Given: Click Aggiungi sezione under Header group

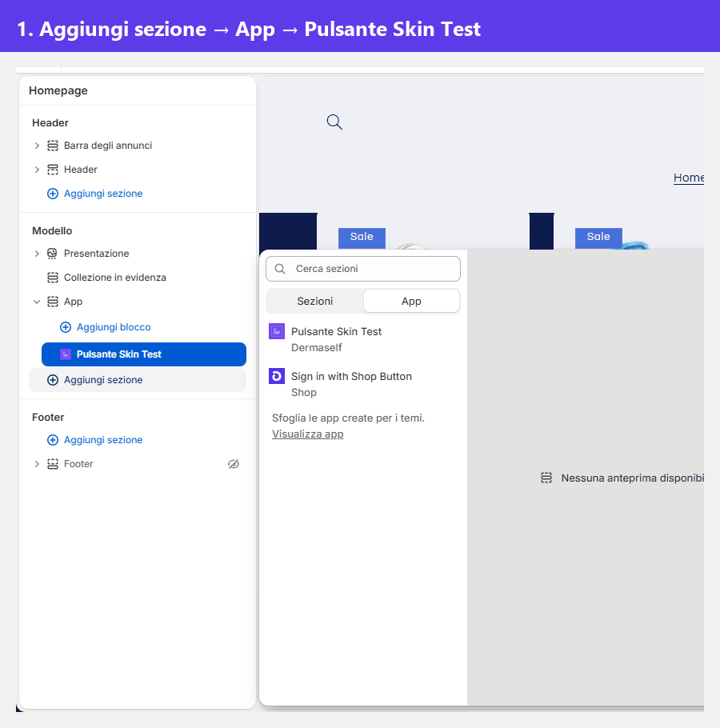Looking at the screenshot, I should (x=103, y=194).
